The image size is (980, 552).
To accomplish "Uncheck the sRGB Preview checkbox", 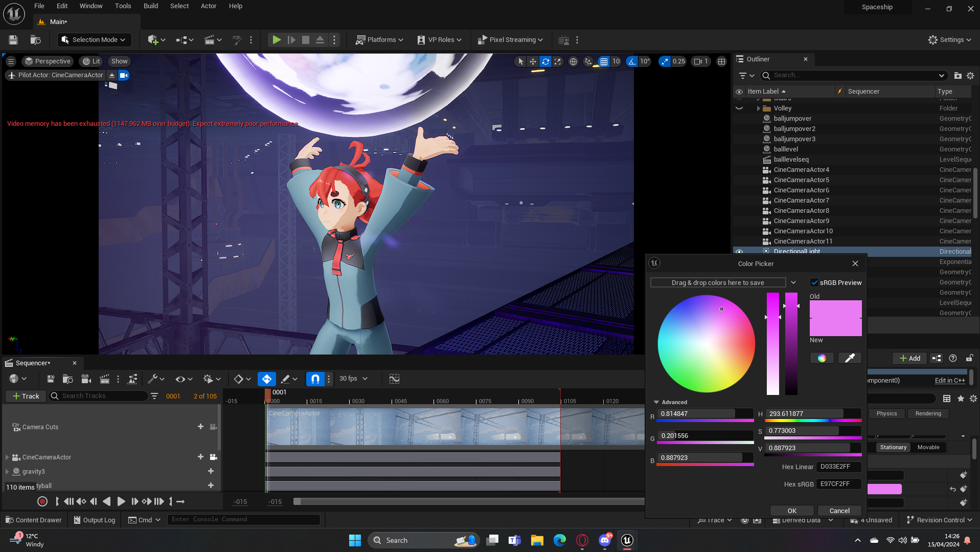I will [x=814, y=282].
